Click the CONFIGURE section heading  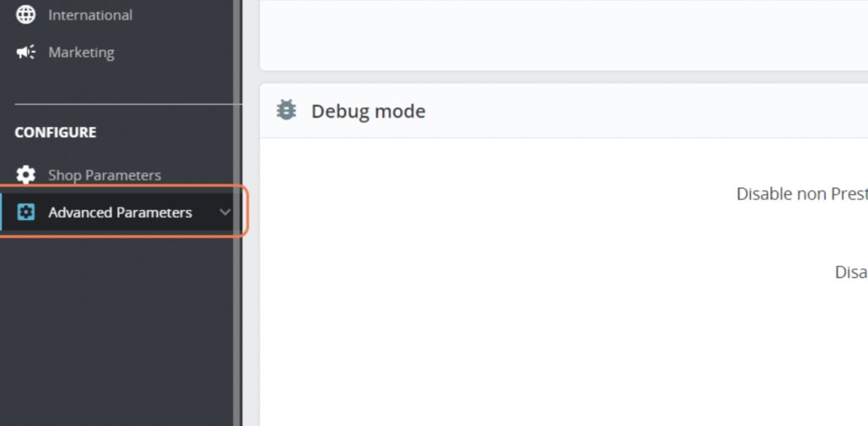pyautogui.click(x=55, y=132)
